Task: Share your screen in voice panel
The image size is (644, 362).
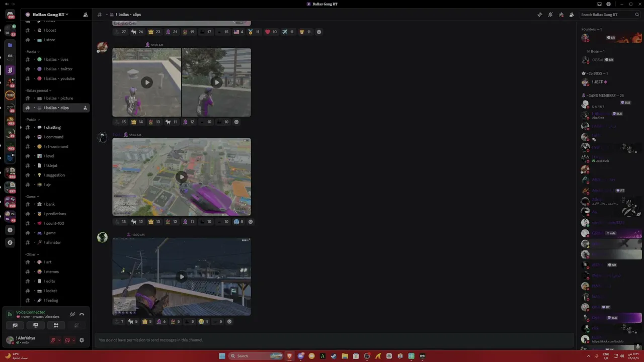Action: pos(35,325)
